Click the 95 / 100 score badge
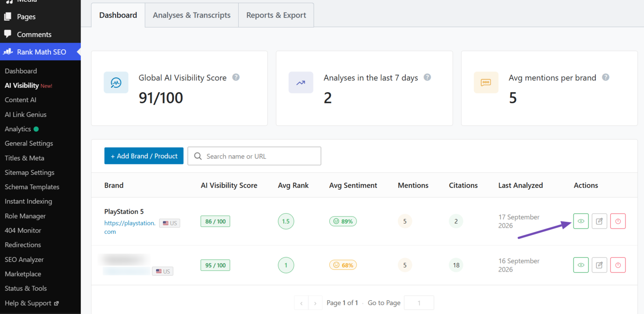 click(x=215, y=265)
